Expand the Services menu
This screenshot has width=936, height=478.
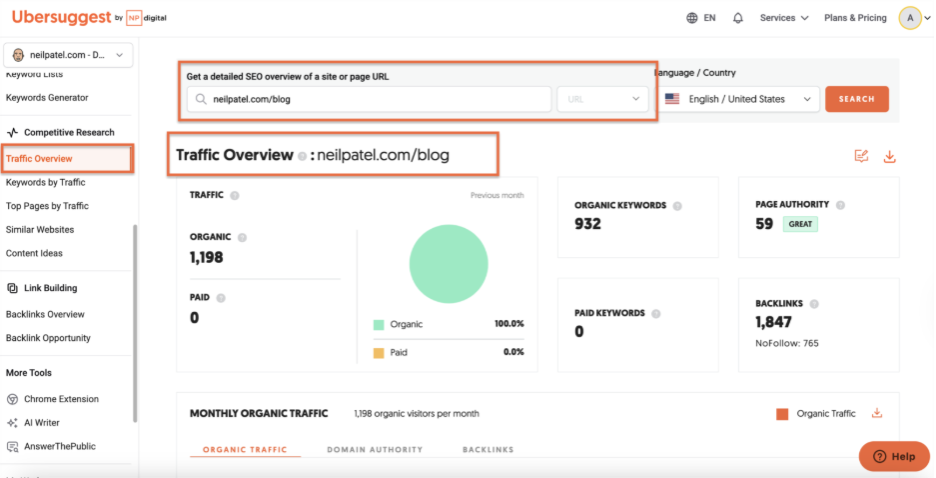tap(784, 18)
